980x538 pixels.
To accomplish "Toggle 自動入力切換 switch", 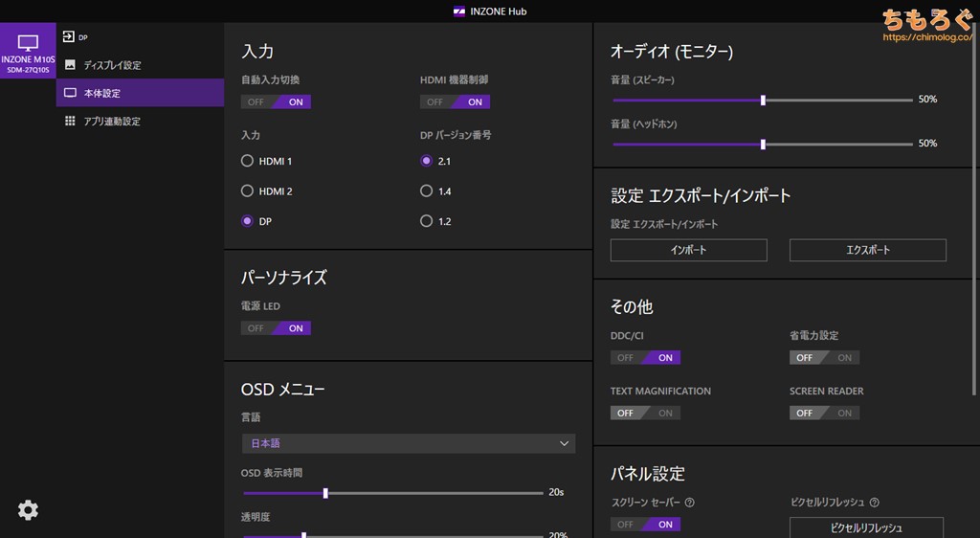I will pyautogui.click(x=276, y=101).
